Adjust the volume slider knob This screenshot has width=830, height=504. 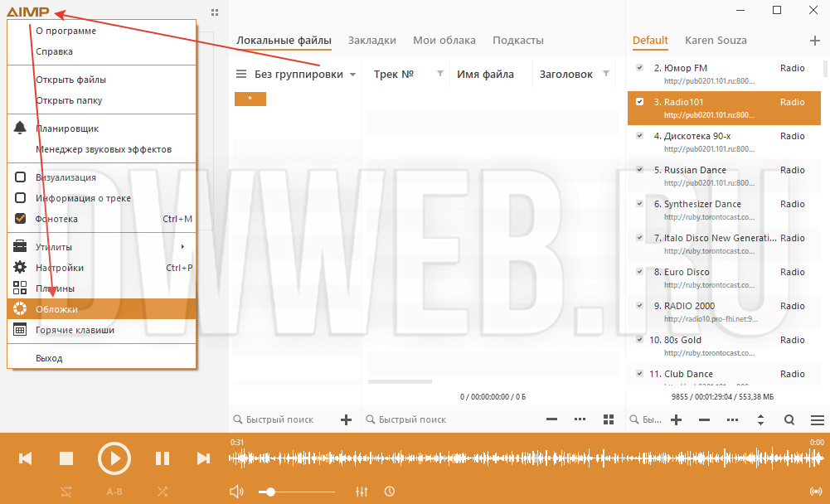[270, 492]
